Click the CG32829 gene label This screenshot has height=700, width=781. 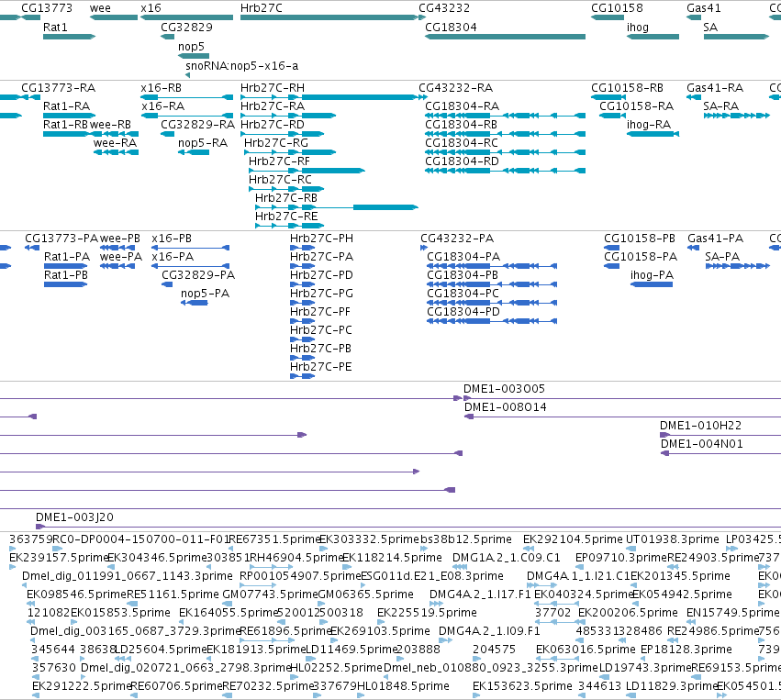[186, 27]
